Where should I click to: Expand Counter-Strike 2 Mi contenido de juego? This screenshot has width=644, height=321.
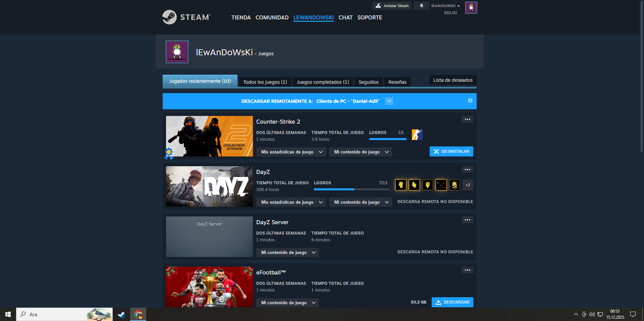pos(361,152)
